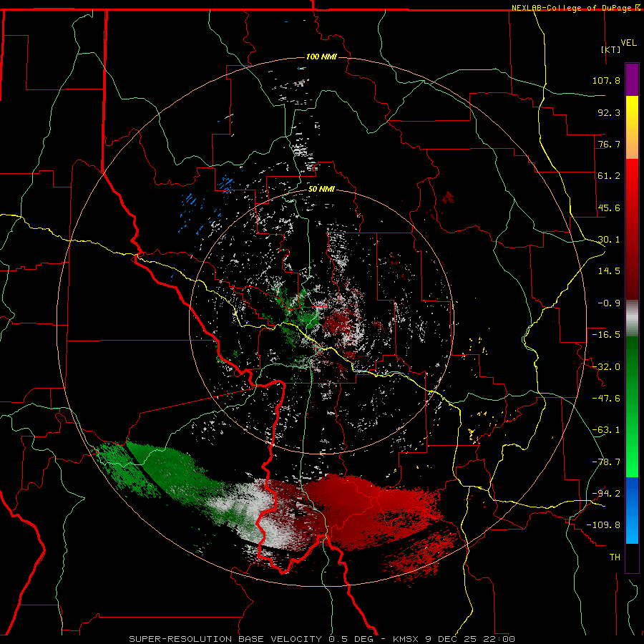644x644 pixels.
Task: Click the 100 NMI range ring label
Action: coord(321,57)
